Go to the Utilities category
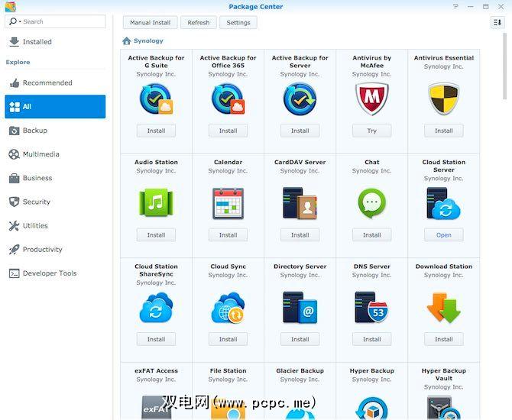The width and height of the screenshot is (512, 420). pos(56,225)
